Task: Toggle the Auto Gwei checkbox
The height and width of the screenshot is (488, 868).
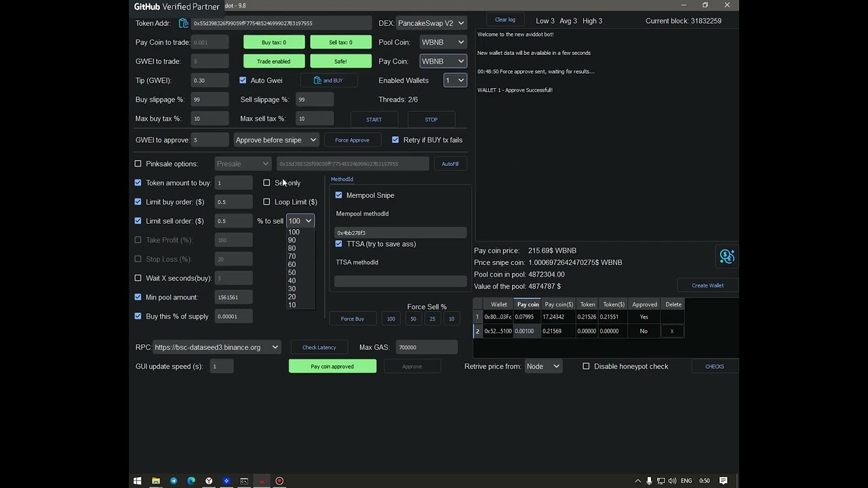Action: (243, 80)
